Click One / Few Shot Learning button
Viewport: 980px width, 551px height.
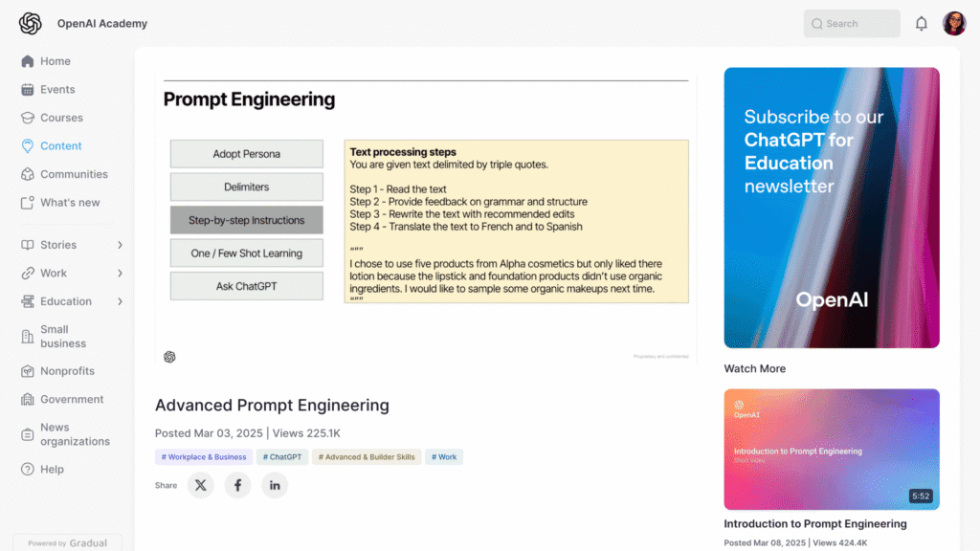click(246, 253)
